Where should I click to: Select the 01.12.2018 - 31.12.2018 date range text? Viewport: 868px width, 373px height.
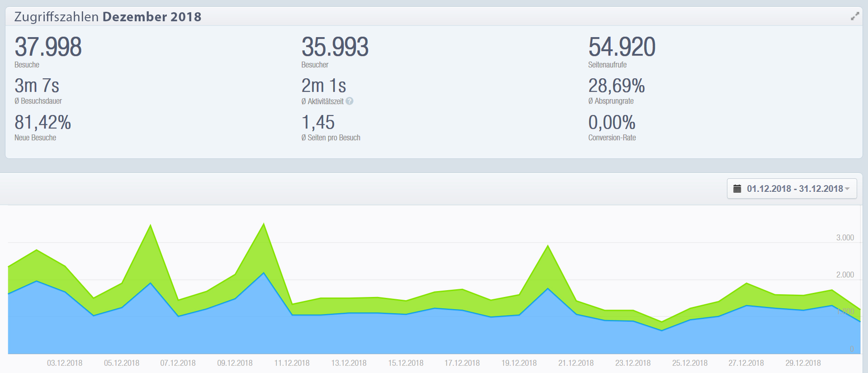(794, 189)
